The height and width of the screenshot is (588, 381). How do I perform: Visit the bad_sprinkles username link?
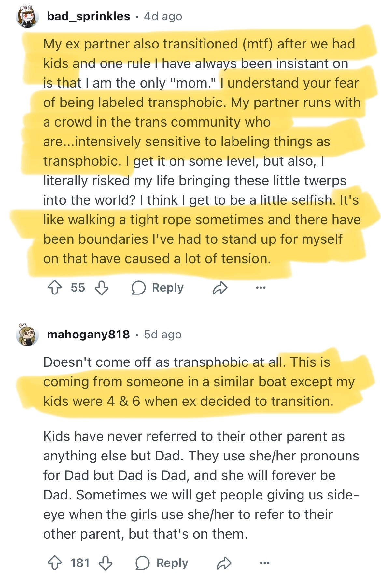click(x=89, y=16)
